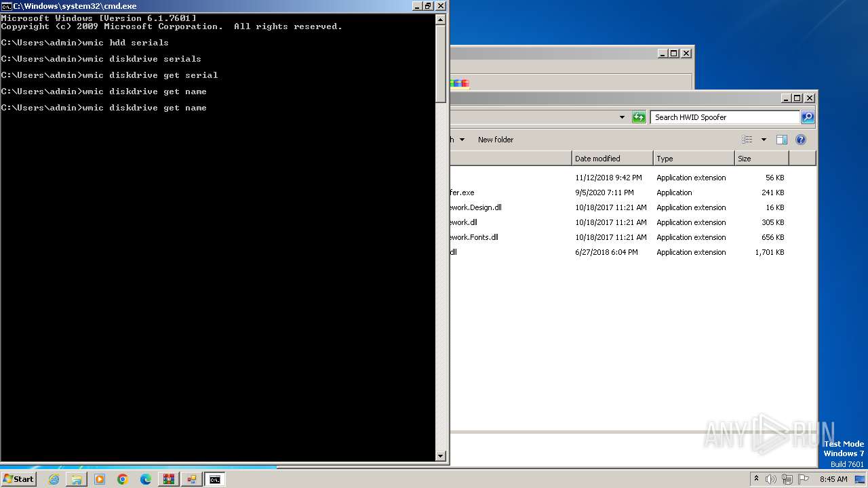Close the background window behind Explorer
The height and width of the screenshot is (488, 868).
coord(686,53)
